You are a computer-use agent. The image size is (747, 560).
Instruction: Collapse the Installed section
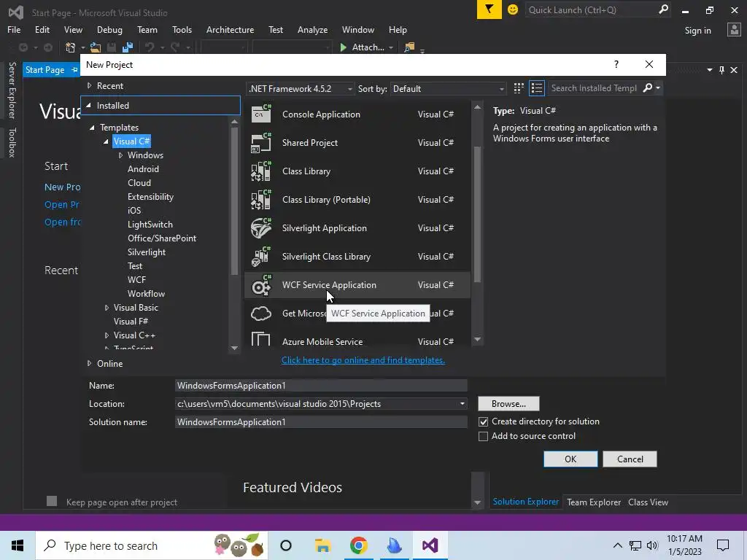tap(89, 105)
